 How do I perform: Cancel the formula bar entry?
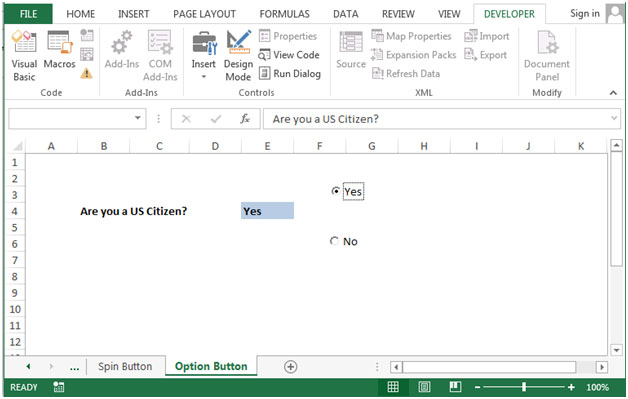coord(186,119)
